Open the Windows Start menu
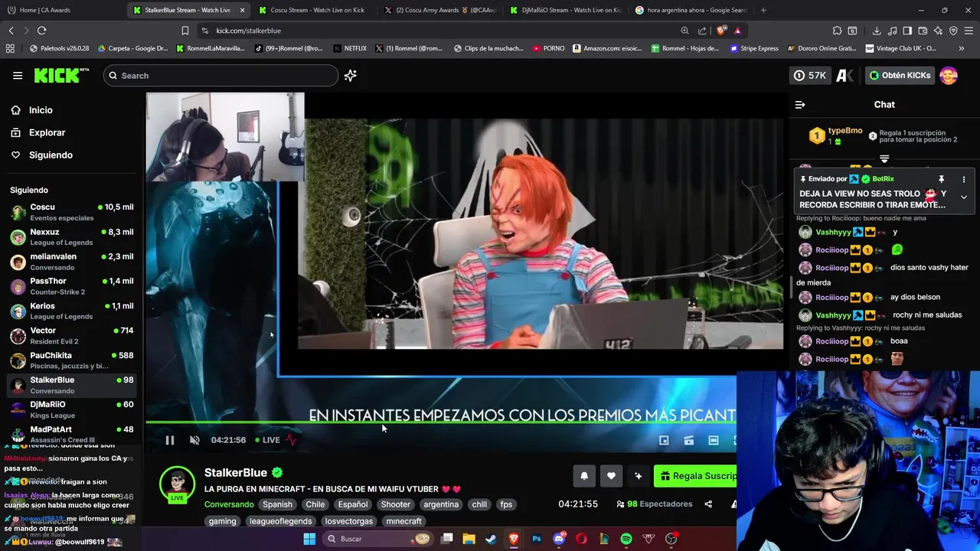Screen dimensions: 980x551 [309, 539]
